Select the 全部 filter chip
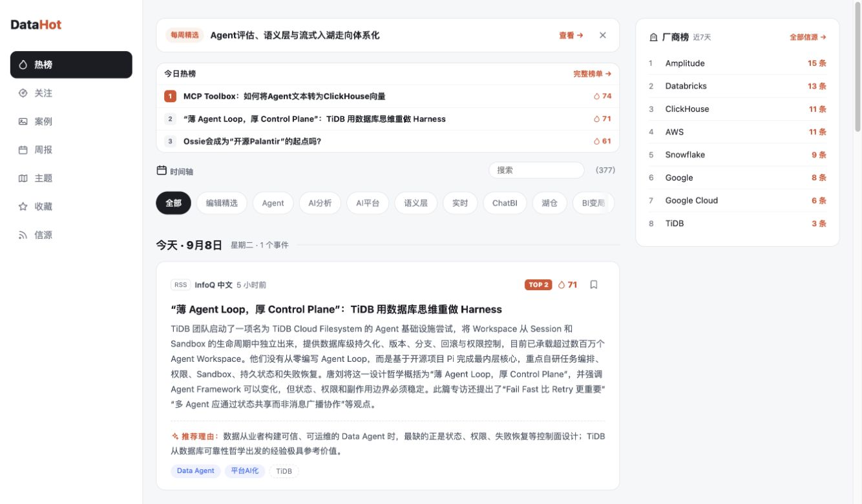 point(173,203)
